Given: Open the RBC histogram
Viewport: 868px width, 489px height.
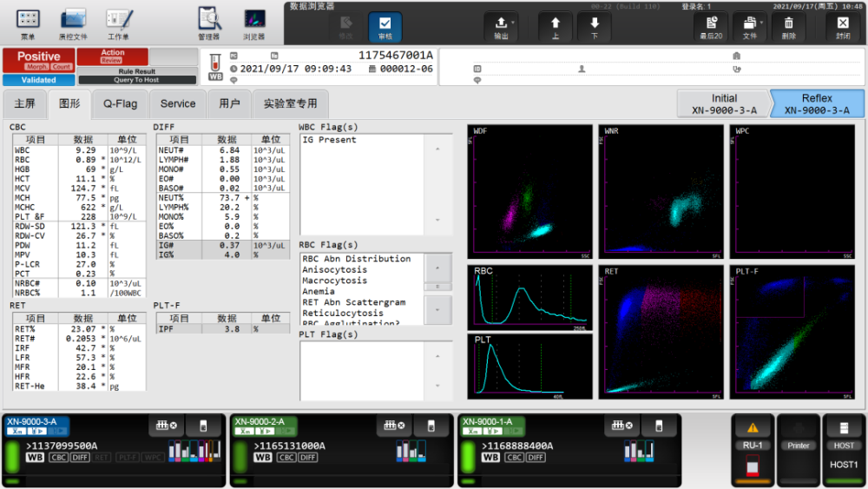Looking at the screenshot, I should [529, 298].
